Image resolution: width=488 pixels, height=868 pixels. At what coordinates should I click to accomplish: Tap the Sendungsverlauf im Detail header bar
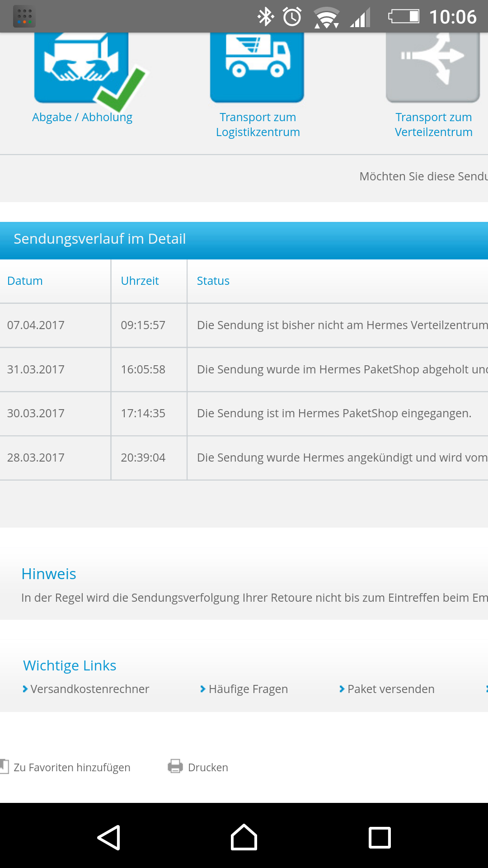[244, 239]
